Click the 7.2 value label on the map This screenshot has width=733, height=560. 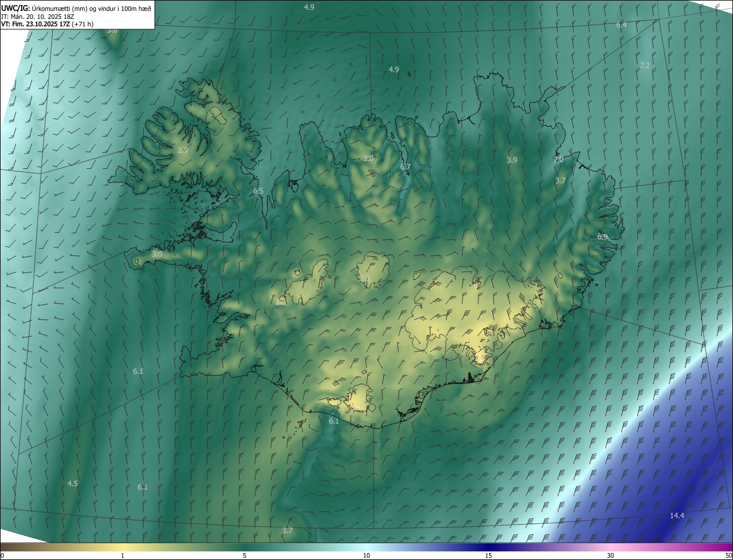point(644,66)
